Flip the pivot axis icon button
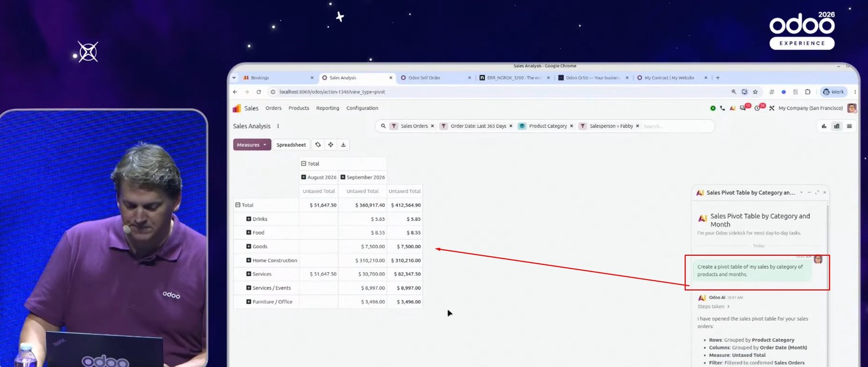The width and height of the screenshot is (868, 367). [x=318, y=145]
